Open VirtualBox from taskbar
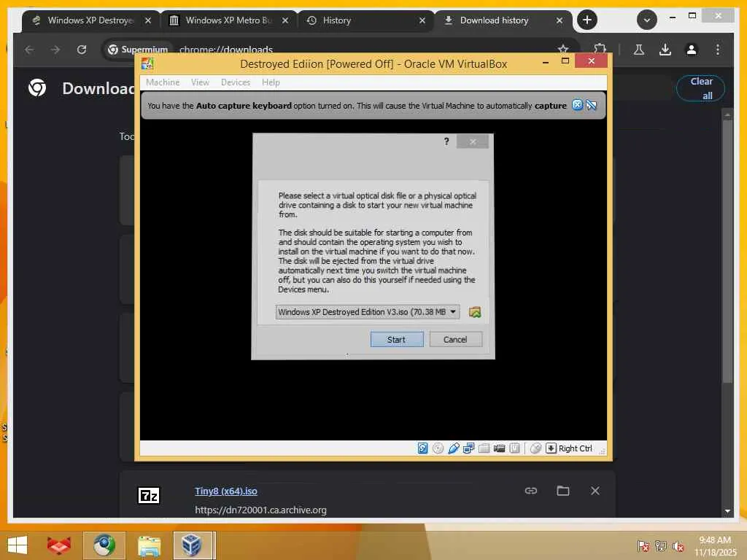This screenshot has width=747, height=560. click(x=192, y=545)
